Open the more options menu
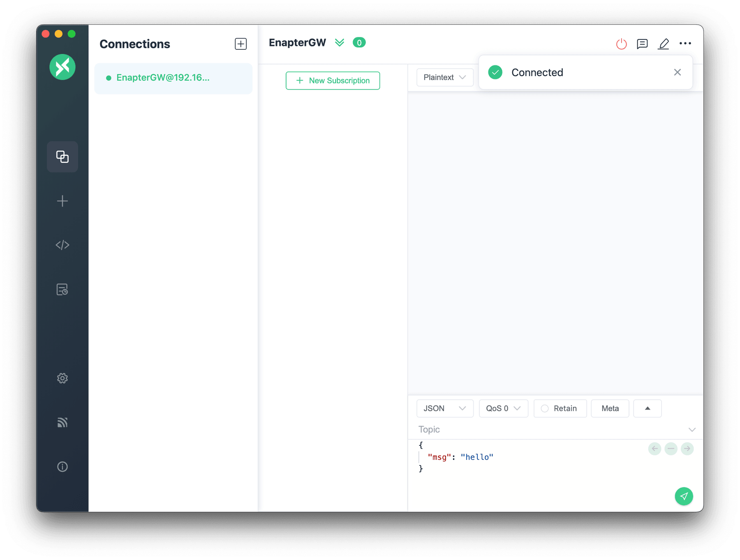740x560 pixels. 685,44
